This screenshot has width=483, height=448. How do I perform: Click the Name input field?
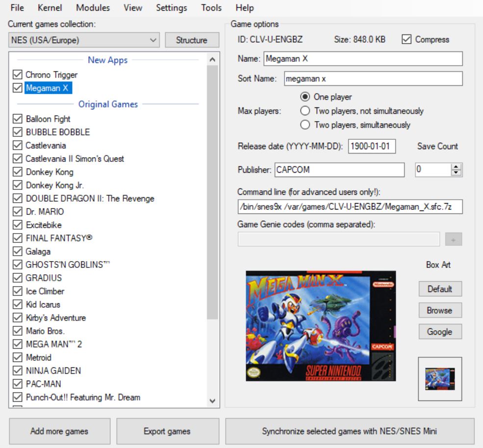(363, 58)
